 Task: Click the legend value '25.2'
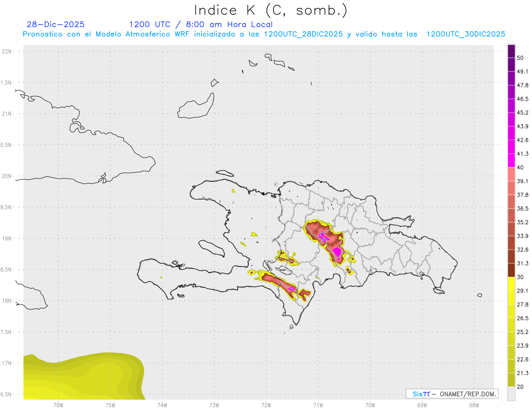click(x=523, y=332)
